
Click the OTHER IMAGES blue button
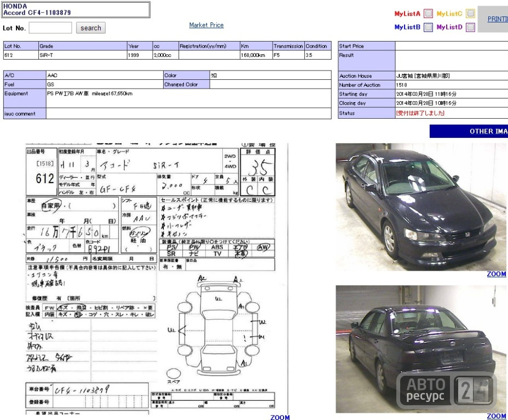click(x=469, y=131)
